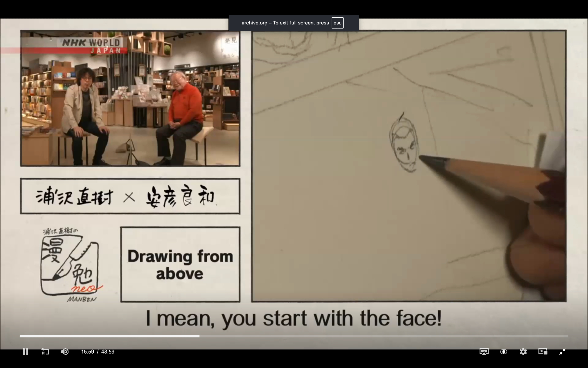
Task: Click the NHK World Japan logo
Action: coord(91,46)
